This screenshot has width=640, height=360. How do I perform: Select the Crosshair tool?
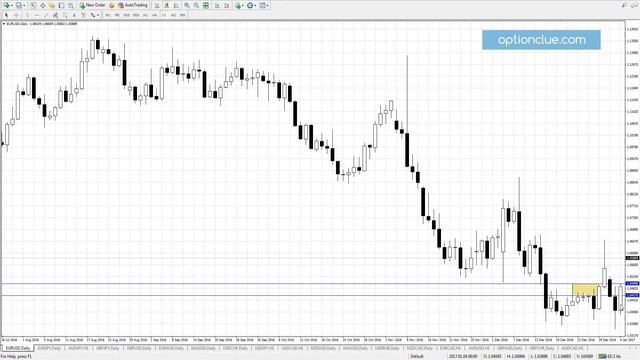[x=16, y=15]
